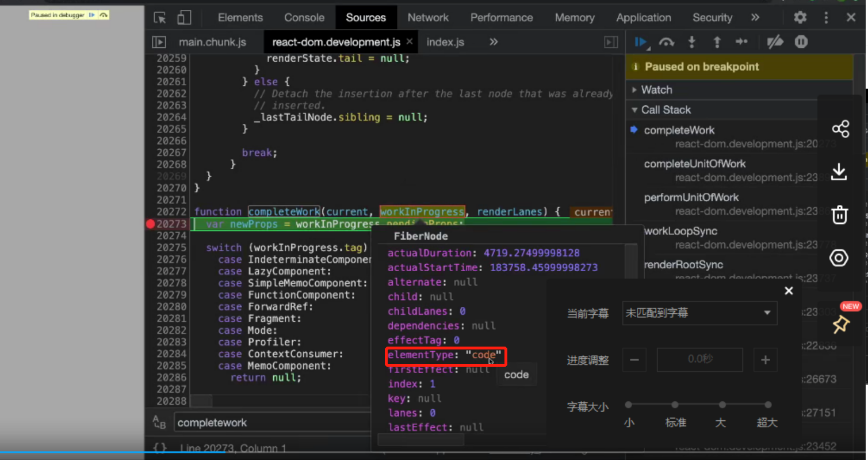Remove the breakpoint on line 20273

click(x=151, y=224)
